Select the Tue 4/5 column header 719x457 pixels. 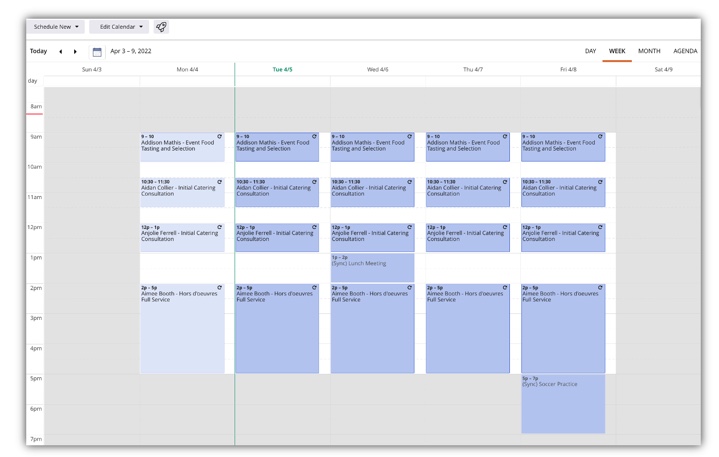point(282,69)
